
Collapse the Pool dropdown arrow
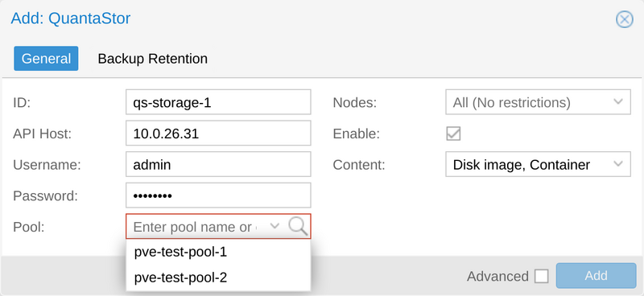[x=275, y=226]
